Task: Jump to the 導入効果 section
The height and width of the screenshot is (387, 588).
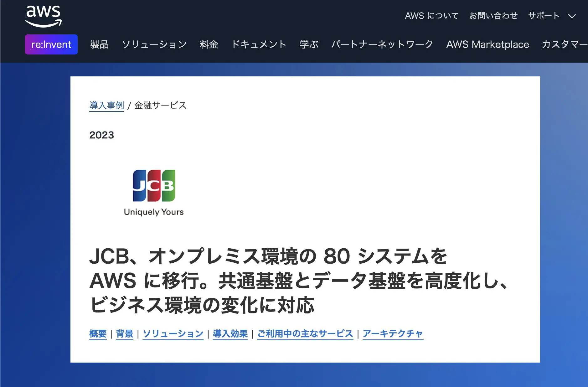Action: [x=230, y=334]
